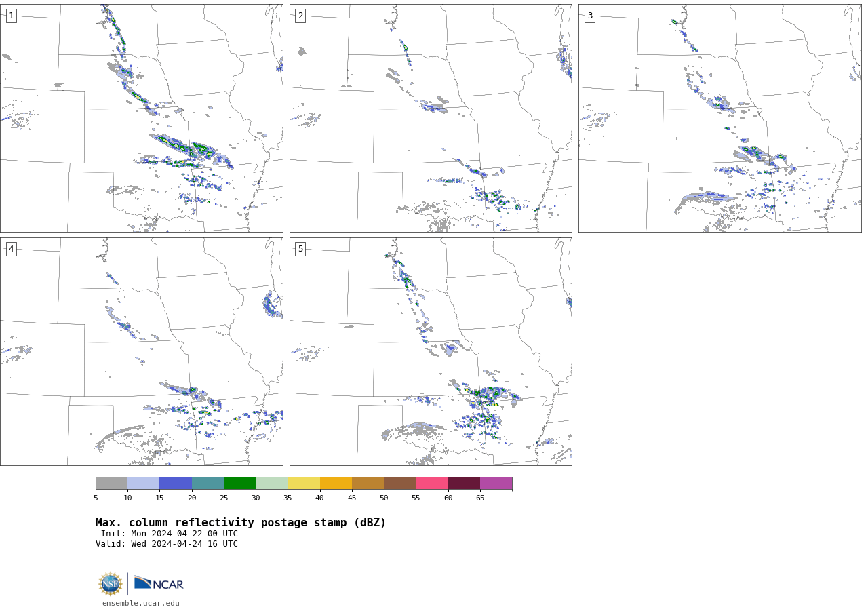Click the Max. column reflectivity title

click(x=241, y=523)
